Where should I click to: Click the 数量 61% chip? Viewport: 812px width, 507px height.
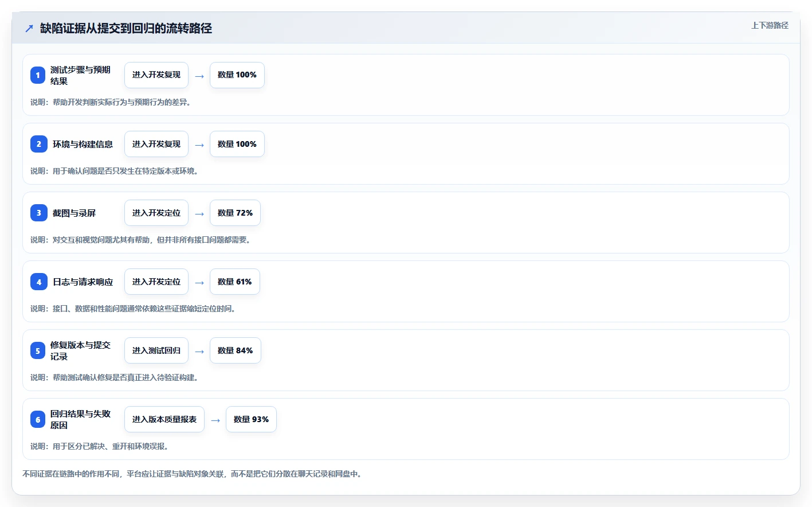[x=235, y=282]
